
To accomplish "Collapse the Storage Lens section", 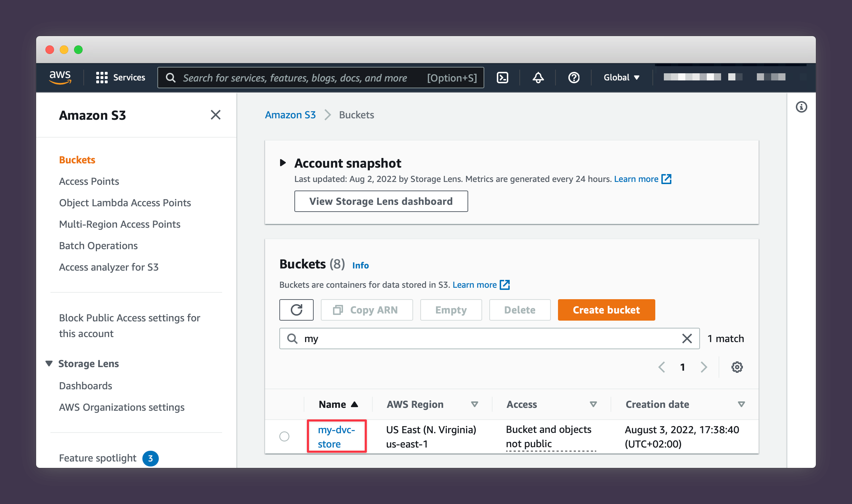I will 49,364.
